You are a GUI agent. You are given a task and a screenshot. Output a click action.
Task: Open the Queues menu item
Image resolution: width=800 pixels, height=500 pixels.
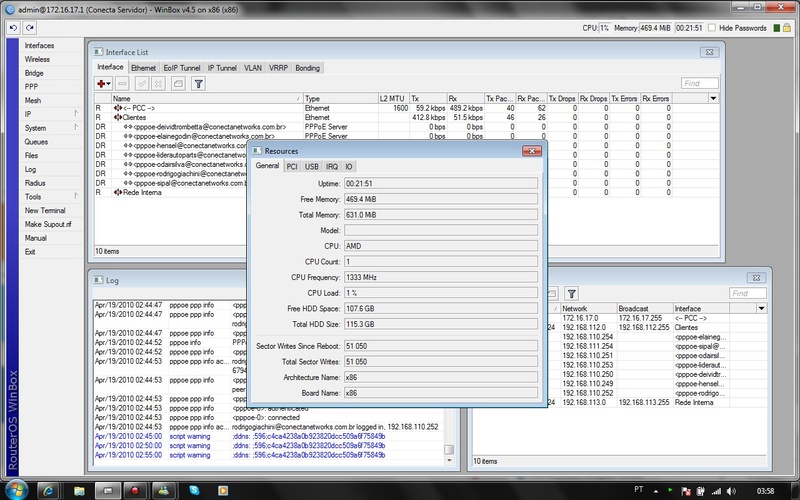(x=36, y=141)
